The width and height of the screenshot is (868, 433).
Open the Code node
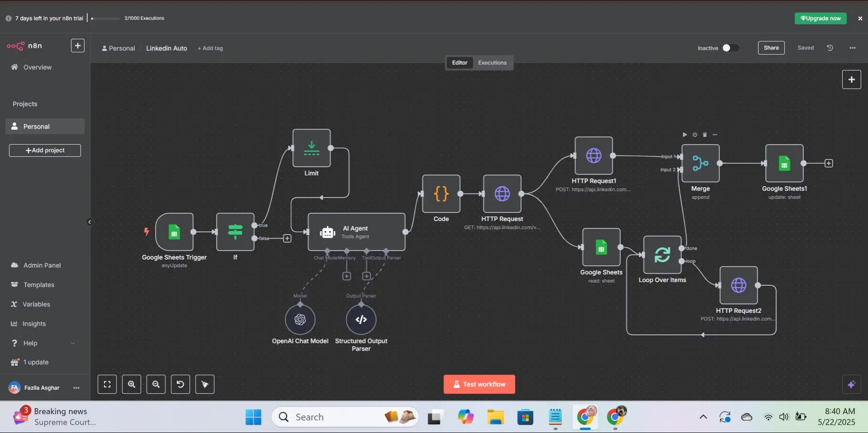click(441, 194)
